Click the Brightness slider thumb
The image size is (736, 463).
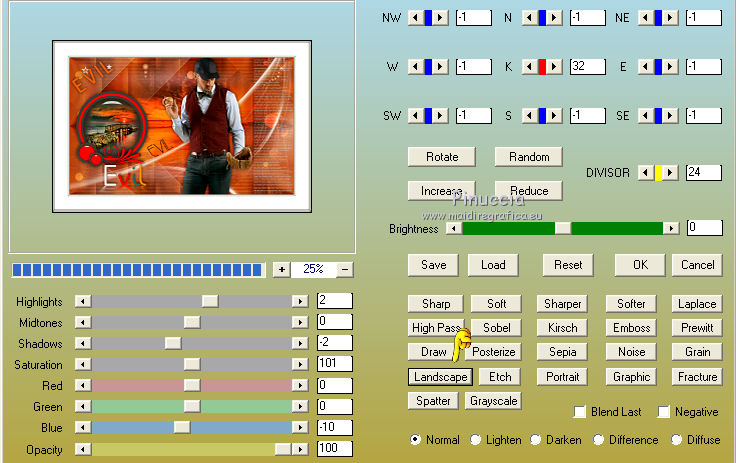563,229
